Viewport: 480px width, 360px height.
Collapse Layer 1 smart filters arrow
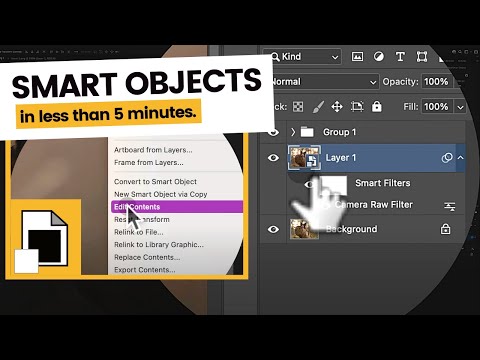click(461, 158)
